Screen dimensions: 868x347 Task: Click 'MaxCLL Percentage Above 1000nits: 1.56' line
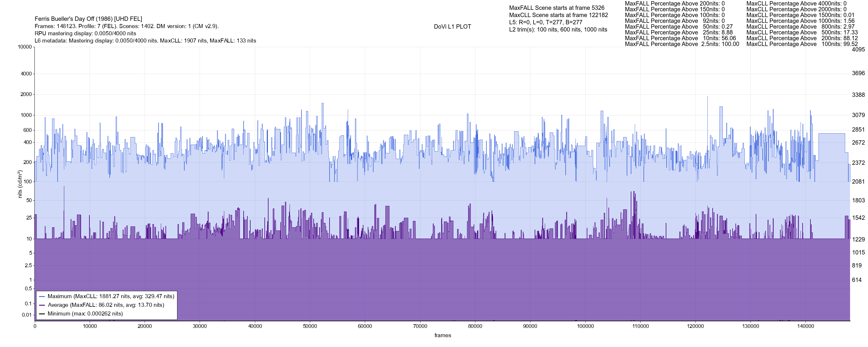click(800, 21)
